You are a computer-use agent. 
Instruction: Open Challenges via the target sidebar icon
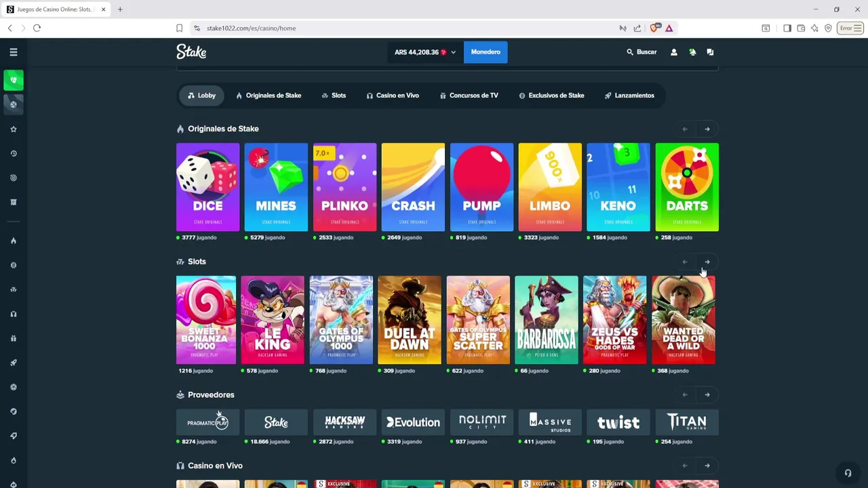click(x=13, y=178)
